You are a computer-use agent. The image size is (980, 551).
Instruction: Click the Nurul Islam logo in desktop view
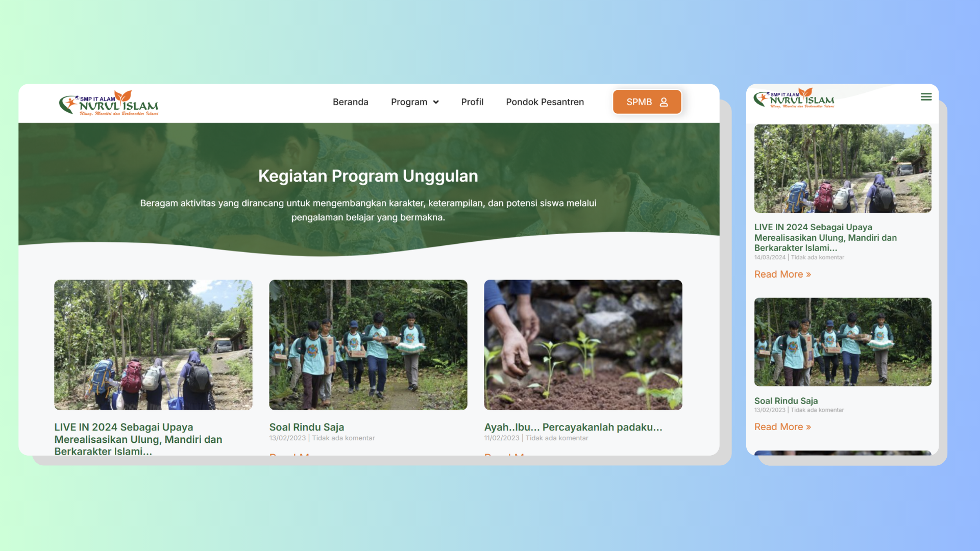109,103
